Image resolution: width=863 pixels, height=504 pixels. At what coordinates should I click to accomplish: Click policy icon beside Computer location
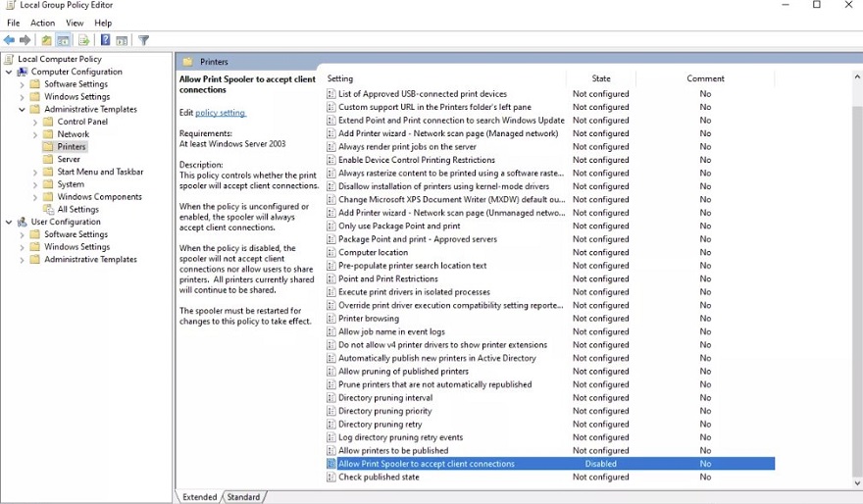330,253
